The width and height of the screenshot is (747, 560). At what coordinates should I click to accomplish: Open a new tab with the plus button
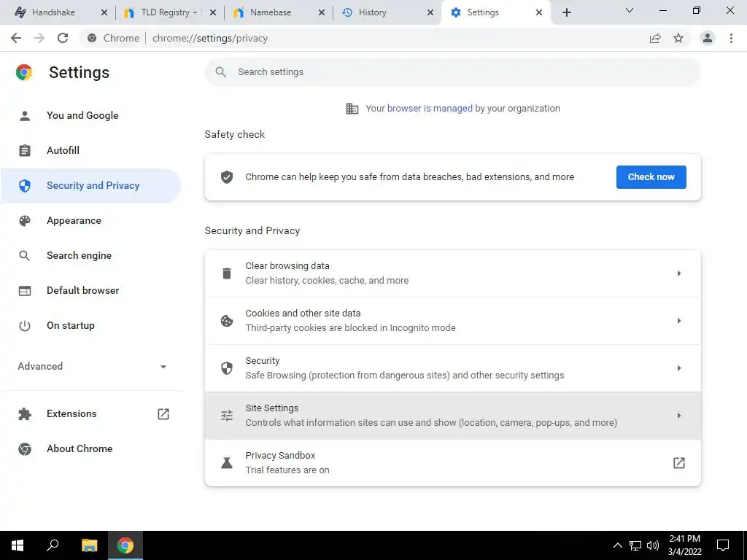click(x=566, y=12)
